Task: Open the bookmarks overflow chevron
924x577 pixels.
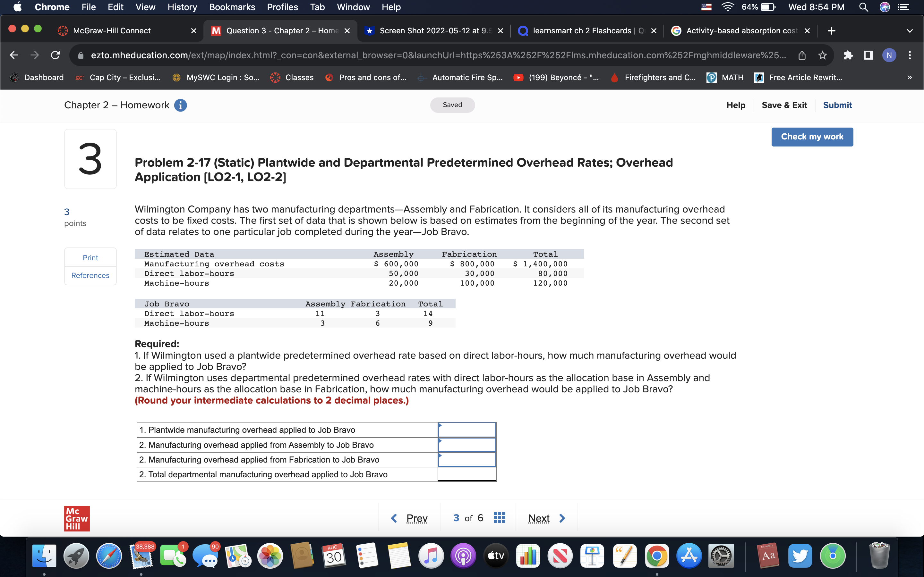Action: [909, 78]
